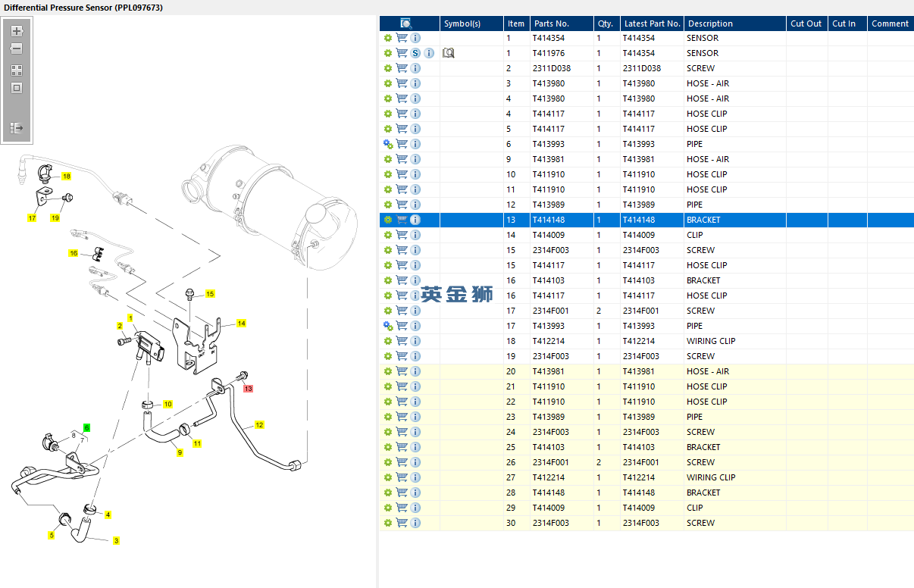This screenshot has height=588, width=914.
Task: Select callout 2 on the diagram
Action: point(120,327)
